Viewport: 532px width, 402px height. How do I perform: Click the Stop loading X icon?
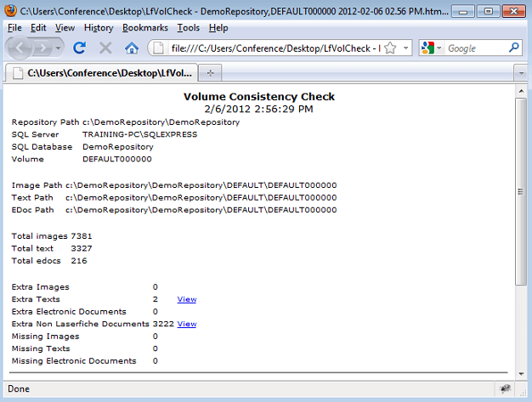click(x=105, y=48)
